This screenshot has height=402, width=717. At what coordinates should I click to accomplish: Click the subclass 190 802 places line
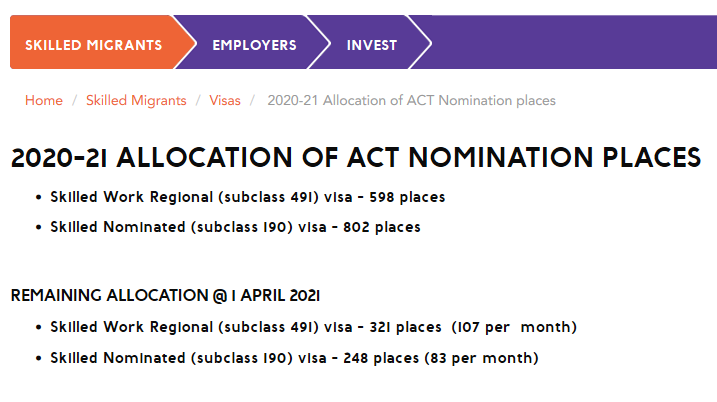tap(235, 227)
